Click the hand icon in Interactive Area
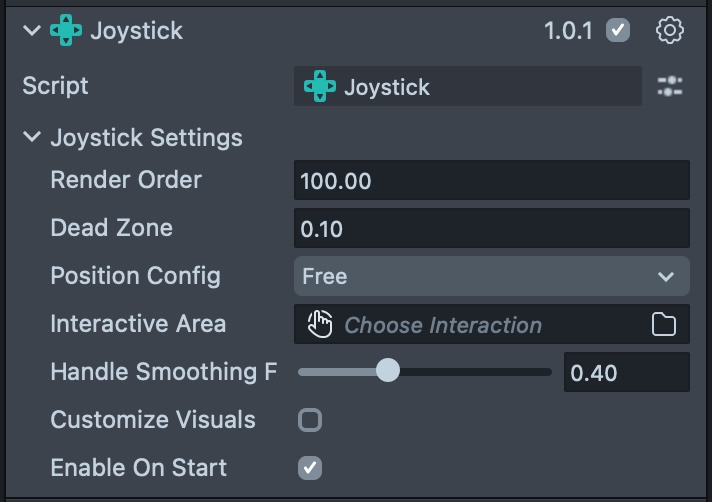 (320, 324)
